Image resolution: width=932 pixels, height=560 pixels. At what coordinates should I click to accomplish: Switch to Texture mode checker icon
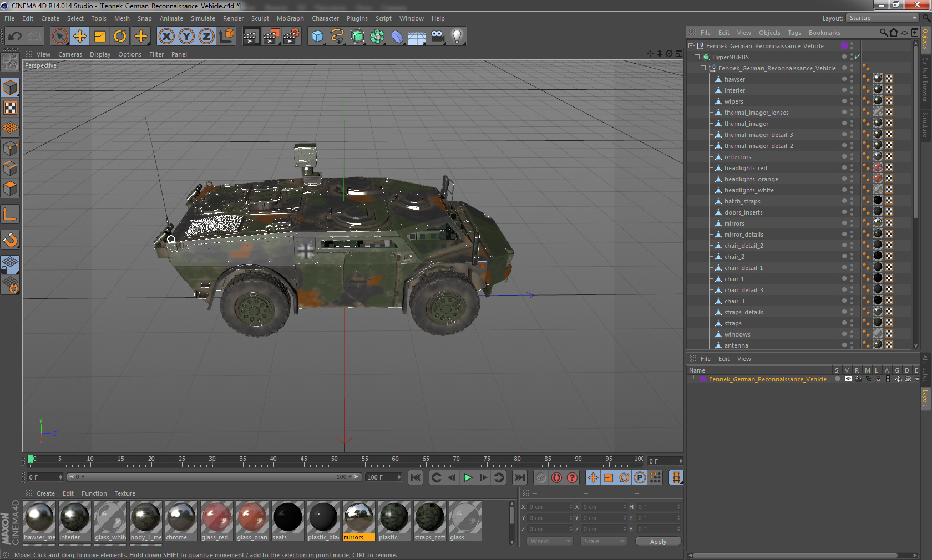coord(10,108)
